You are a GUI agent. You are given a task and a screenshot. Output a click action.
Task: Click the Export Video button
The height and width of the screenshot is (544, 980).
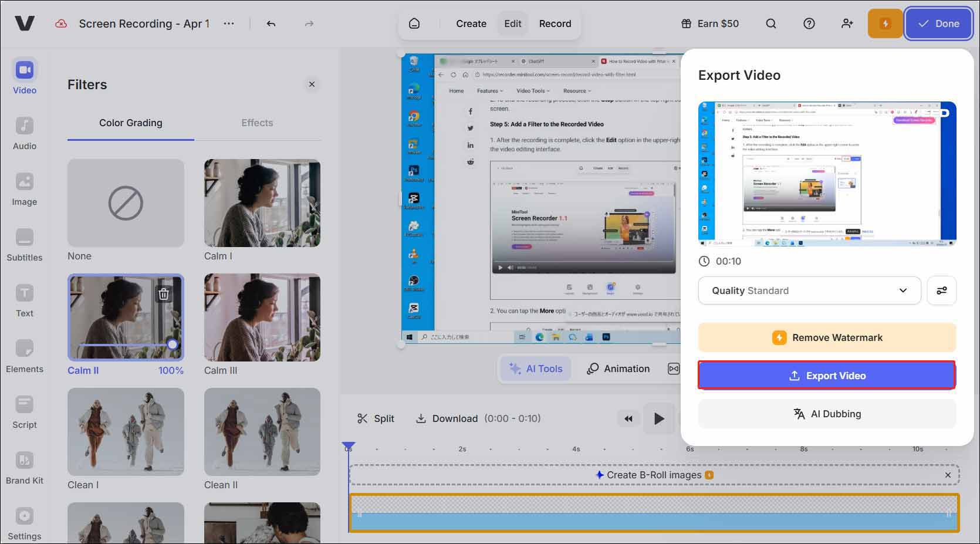click(827, 375)
